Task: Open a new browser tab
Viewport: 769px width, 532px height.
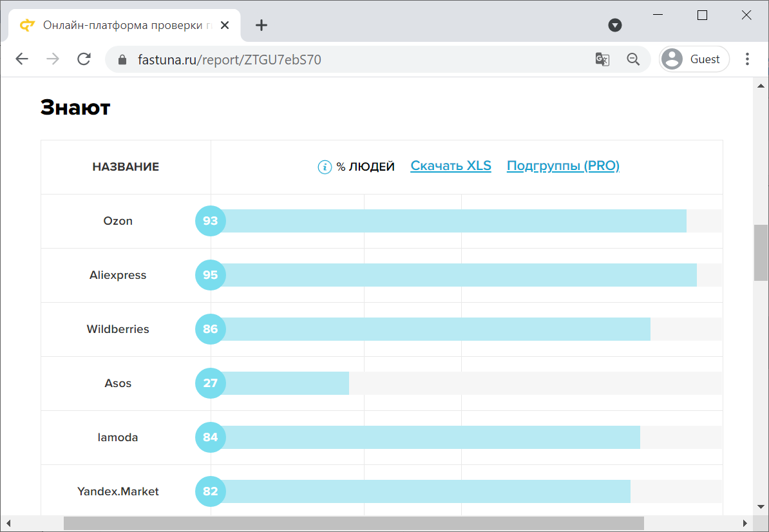Action: pyautogui.click(x=261, y=25)
